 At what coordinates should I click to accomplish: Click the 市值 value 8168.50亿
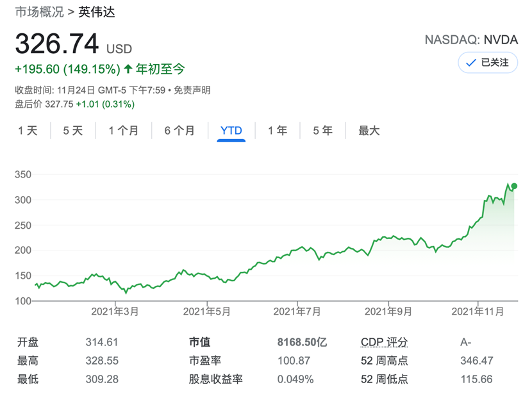303,342
